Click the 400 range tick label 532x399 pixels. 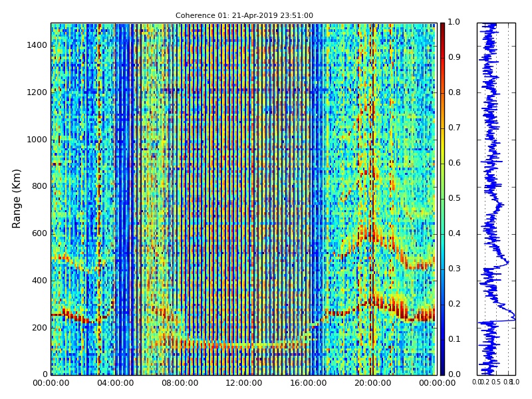pyautogui.click(x=40, y=281)
